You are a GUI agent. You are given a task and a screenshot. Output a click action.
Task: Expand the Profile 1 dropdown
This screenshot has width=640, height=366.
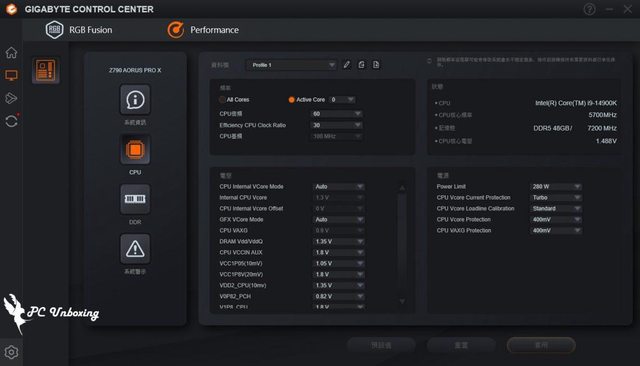291,65
